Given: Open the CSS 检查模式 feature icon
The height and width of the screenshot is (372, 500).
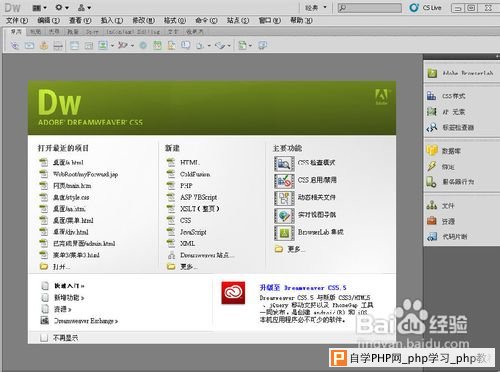Looking at the screenshot, I should coord(284,163).
